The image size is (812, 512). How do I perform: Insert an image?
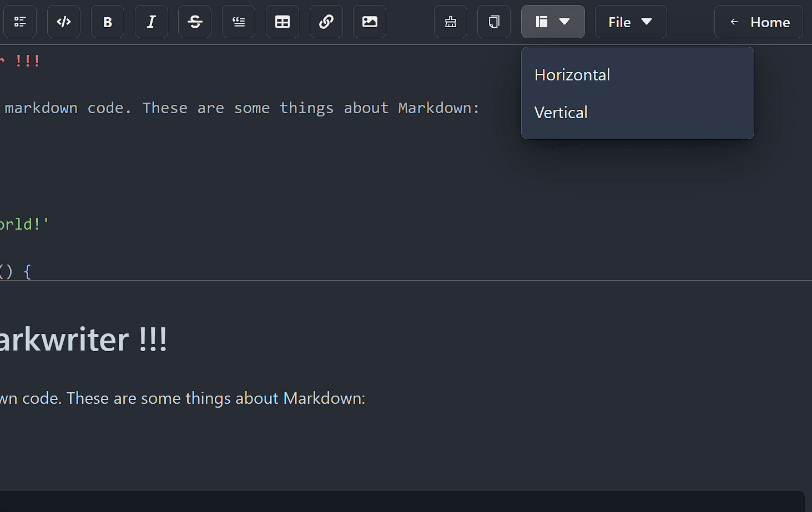point(370,22)
